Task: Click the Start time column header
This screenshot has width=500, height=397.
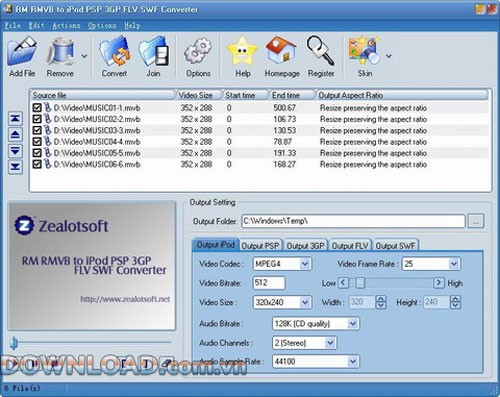Action: point(245,95)
